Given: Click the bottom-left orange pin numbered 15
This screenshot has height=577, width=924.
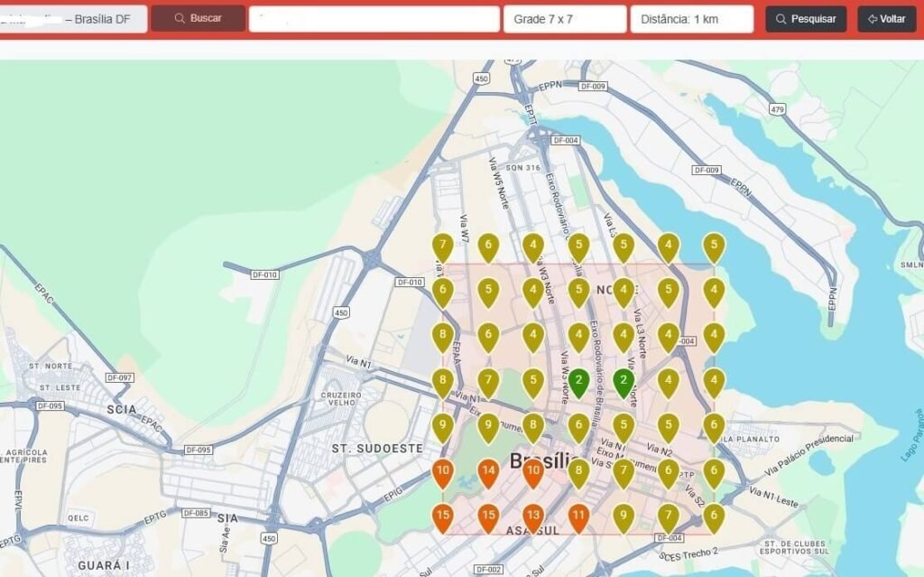Looking at the screenshot, I should coord(442,517).
